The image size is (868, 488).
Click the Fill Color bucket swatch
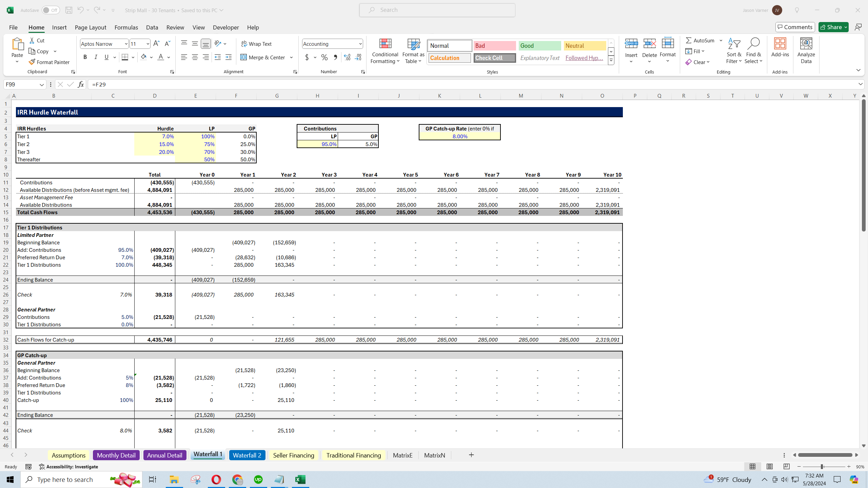pyautogui.click(x=144, y=57)
